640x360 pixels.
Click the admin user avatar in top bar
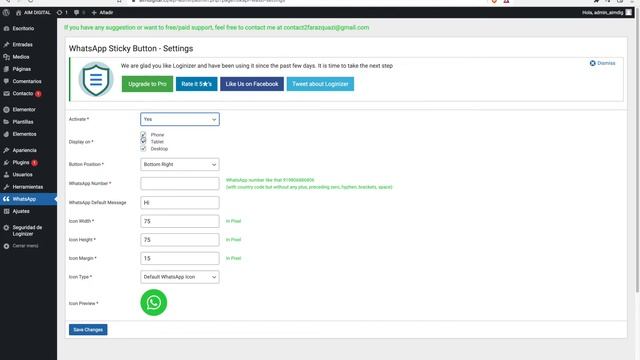(629, 13)
